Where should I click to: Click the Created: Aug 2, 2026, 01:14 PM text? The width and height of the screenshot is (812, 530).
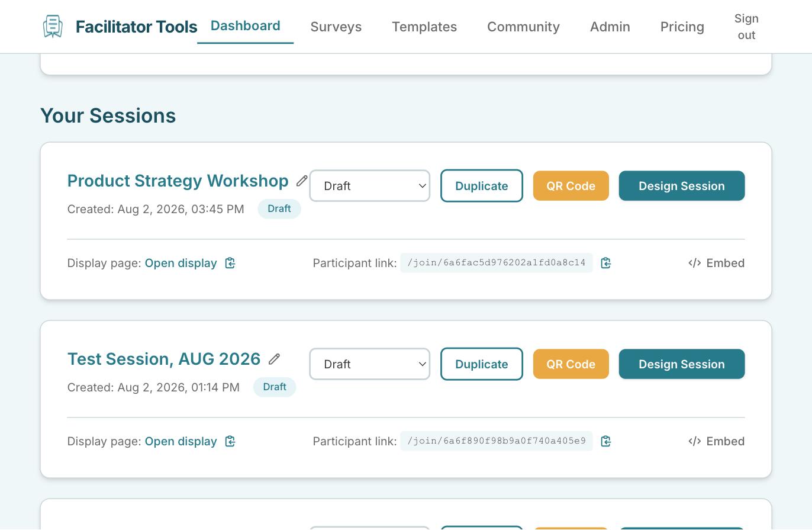tap(154, 387)
